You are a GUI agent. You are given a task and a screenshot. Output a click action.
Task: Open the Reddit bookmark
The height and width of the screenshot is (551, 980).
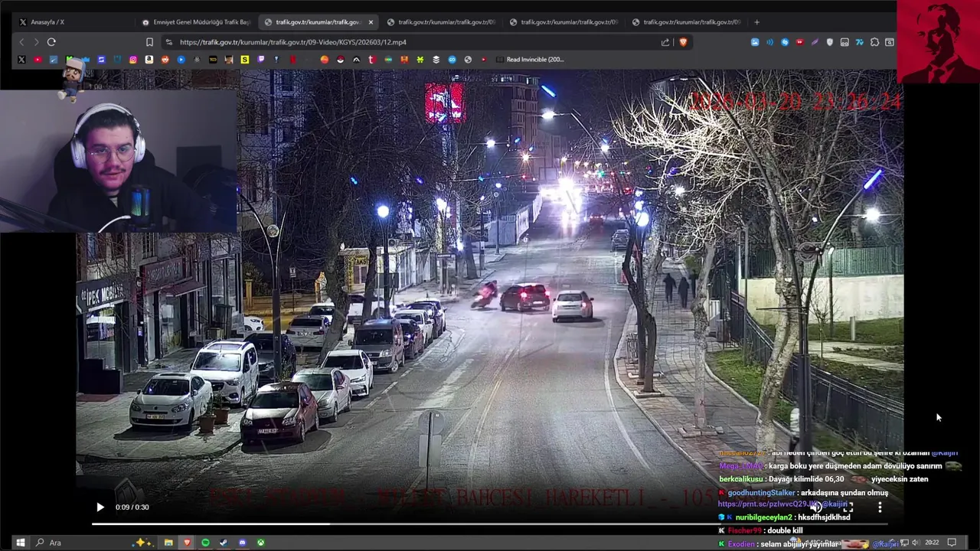point(165,59)
